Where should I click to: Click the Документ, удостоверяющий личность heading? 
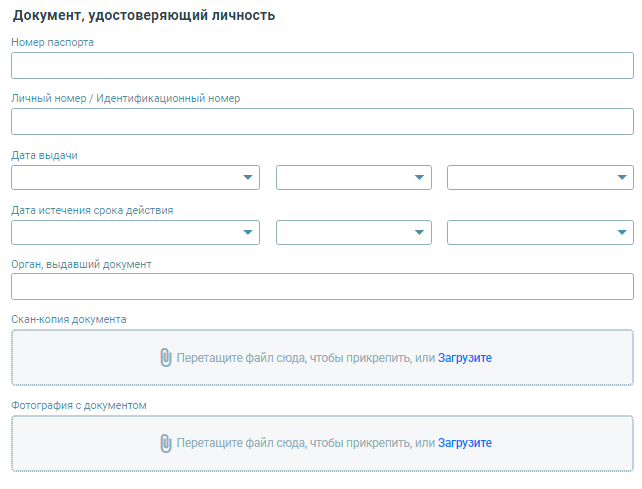tap(144, 16)
